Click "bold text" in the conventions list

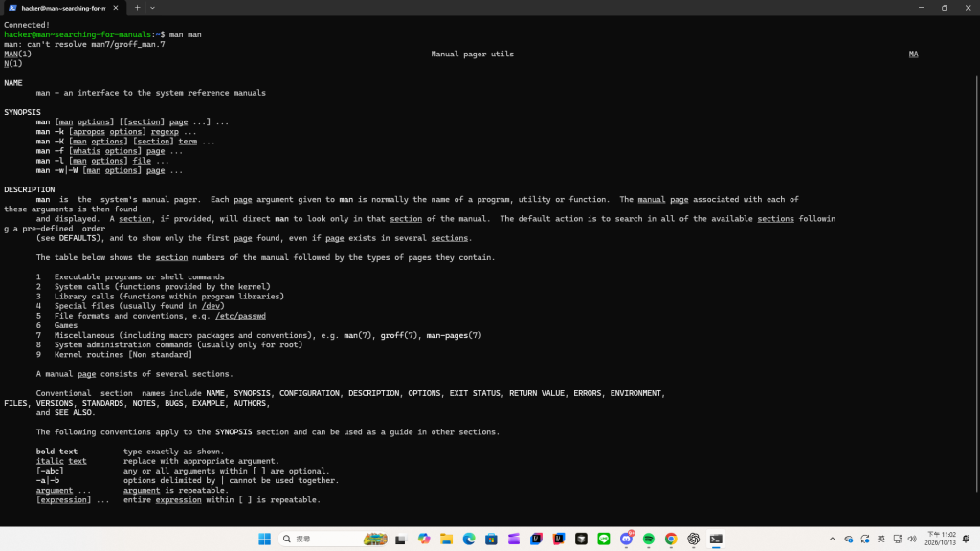tap(56, 452)
